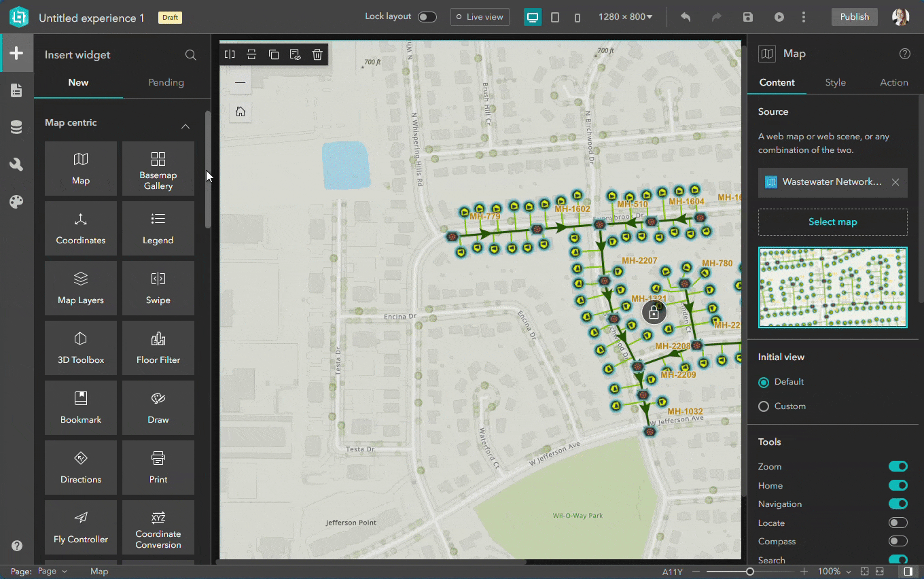The width and height of the screenshot is (924, 579).
Task: Collapse the Map centric section
Action: pyautogui.click(x=185, y=126)
